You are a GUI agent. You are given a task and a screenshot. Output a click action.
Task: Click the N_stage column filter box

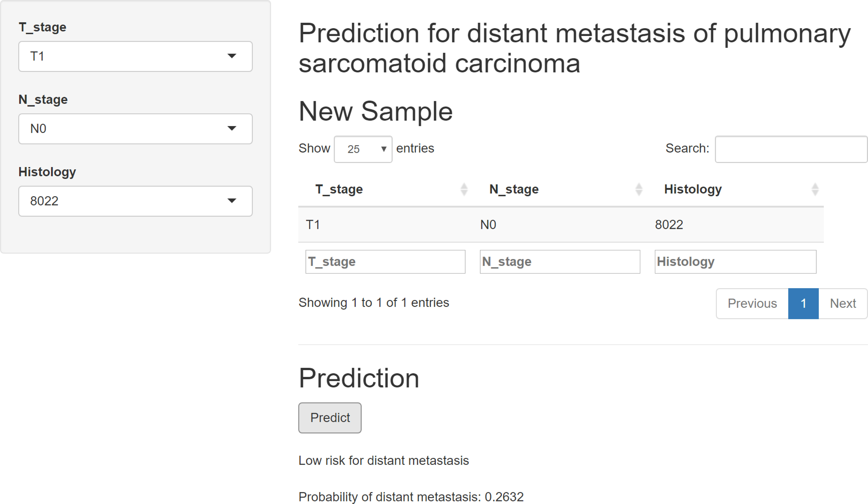pyautogui.click(x=560, y=262)
